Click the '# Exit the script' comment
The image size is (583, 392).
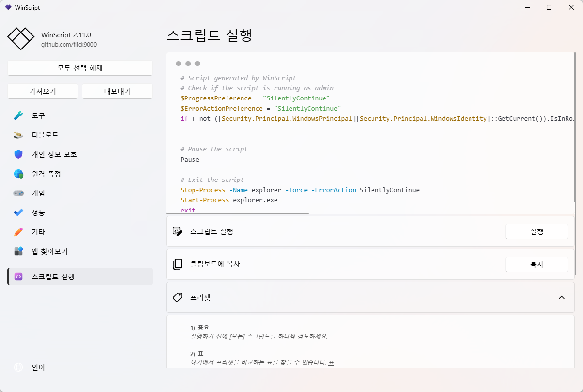[212, 180]
